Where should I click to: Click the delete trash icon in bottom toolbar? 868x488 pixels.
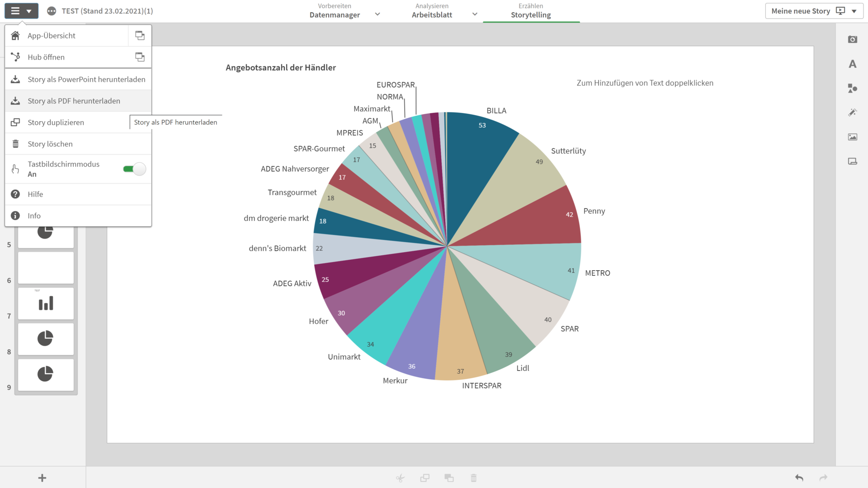point(473,478)
